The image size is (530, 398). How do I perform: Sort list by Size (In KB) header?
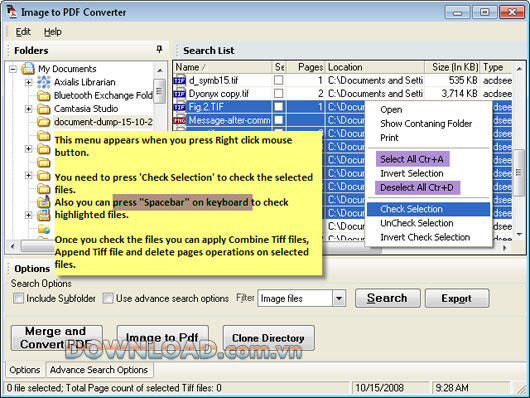pyautogui.click(x=452, y=67)
